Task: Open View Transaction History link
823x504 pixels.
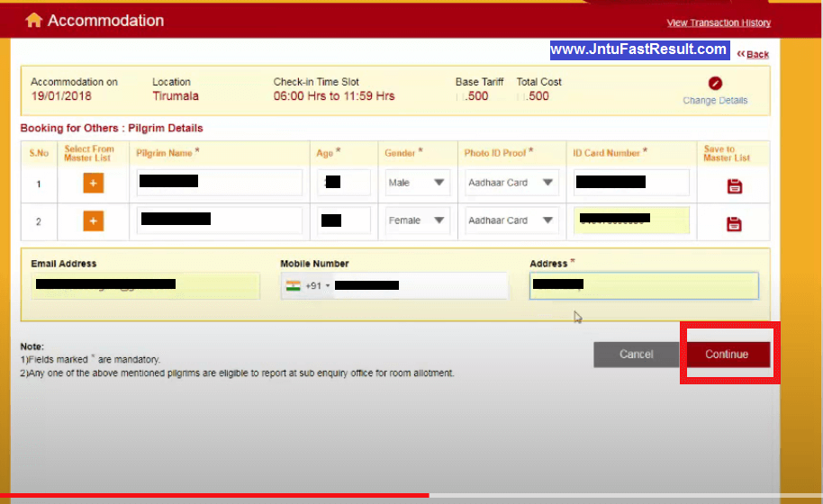Action: [719, 22]
